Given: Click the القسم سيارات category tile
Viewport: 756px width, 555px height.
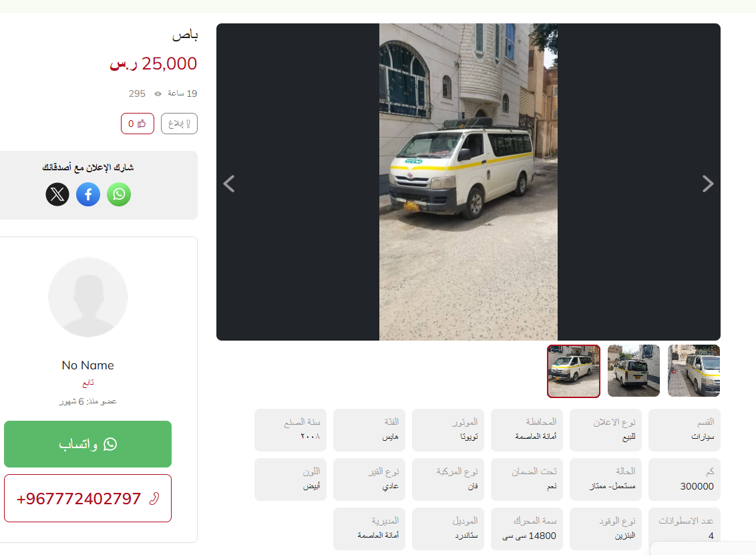Looking at the screenshot, I should (x=685, y=430).
